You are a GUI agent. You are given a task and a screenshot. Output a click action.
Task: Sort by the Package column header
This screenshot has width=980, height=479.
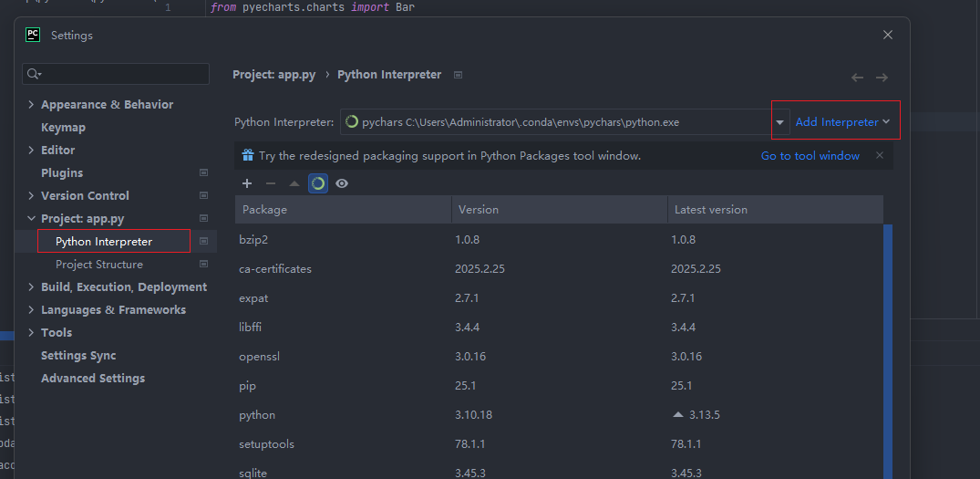pos(343,210)
